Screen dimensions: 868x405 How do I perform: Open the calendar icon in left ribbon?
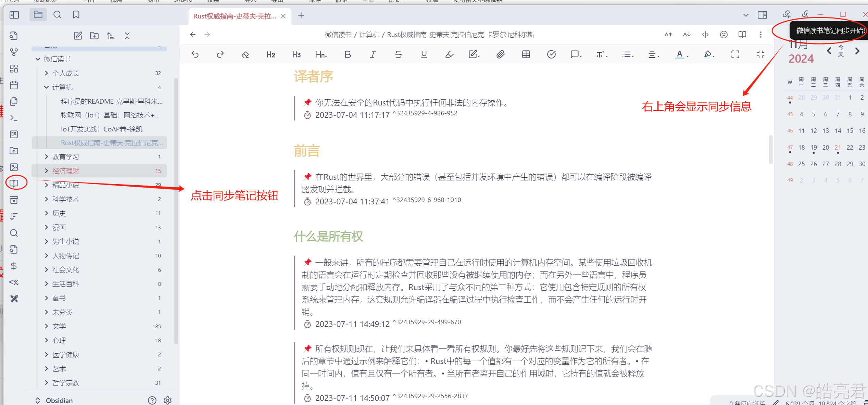pyautogui.click(x=14, y=85)
